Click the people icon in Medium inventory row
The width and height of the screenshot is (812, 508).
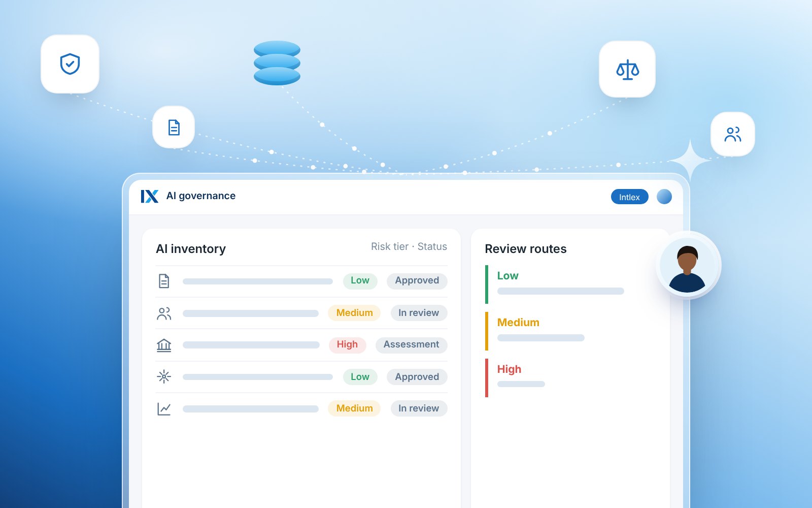pos(164,313)
